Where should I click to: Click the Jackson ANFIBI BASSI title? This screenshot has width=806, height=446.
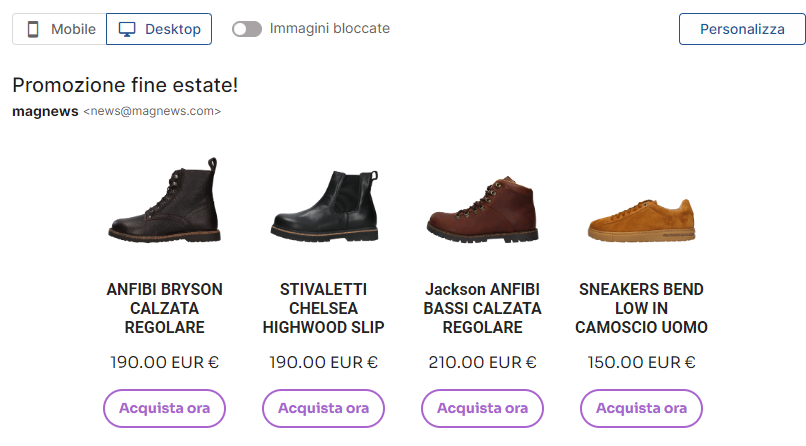pyautogui.click(x=482, y=308)
